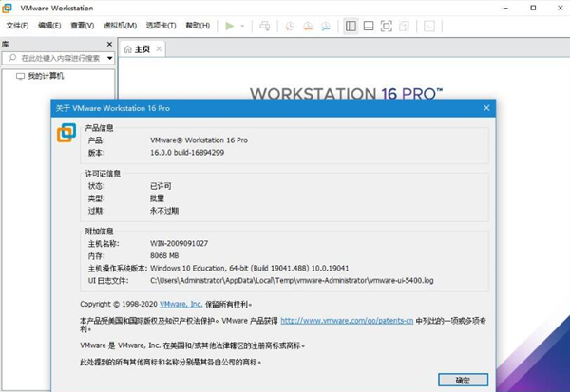Screen dimensions: 570x392
Task: Click the 确定 button in About dialog
Action: tap(463, 380)
